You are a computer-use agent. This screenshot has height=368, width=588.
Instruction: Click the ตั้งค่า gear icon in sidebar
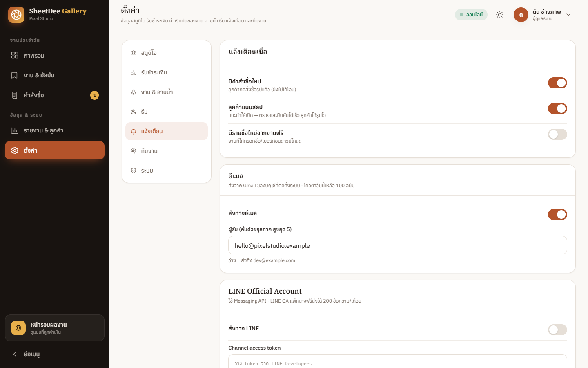click(15, 150)
